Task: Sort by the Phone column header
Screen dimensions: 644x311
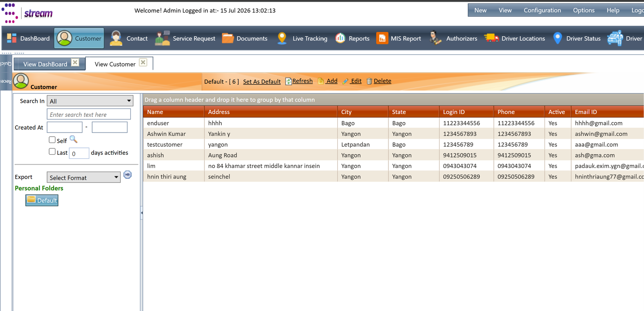Action: 519,112
